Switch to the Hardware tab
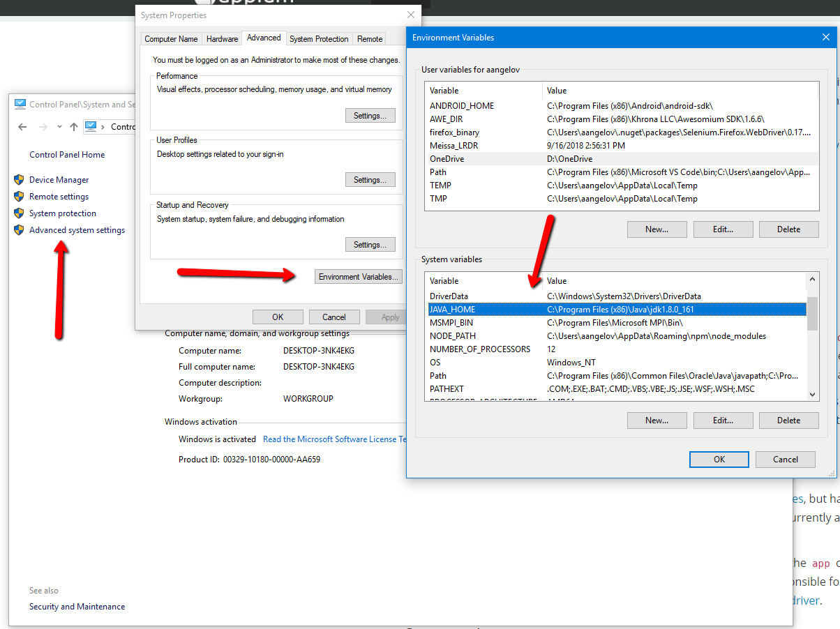The height and width of the screenshot is (629, 840). [222, 38]
